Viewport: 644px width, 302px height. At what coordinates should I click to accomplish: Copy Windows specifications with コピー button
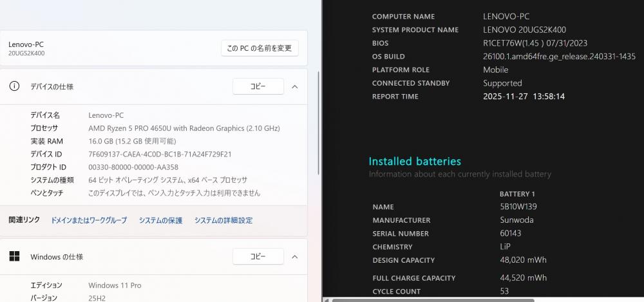coord(258,256)
